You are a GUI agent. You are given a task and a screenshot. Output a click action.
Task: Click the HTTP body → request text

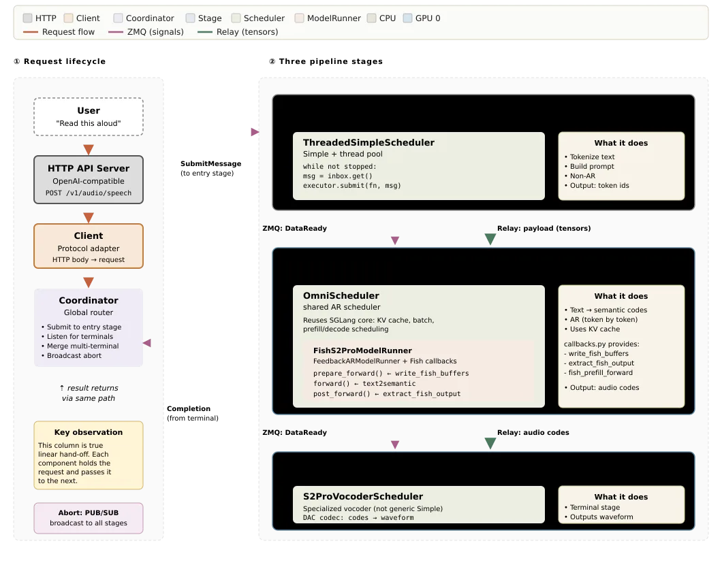(89, 259)
